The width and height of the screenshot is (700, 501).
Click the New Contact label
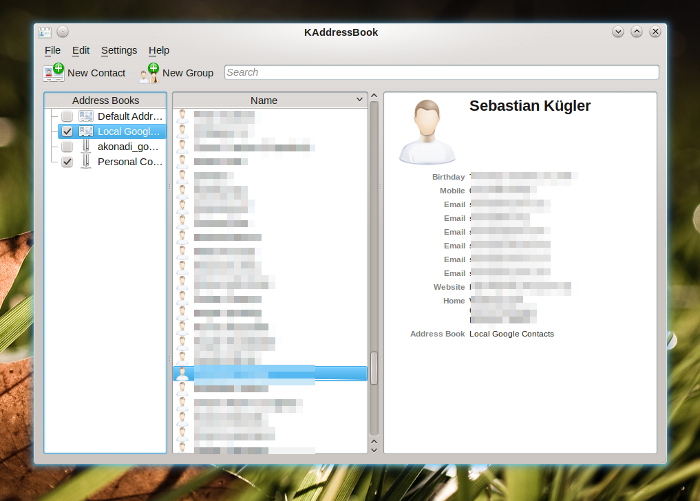[96, 73]
